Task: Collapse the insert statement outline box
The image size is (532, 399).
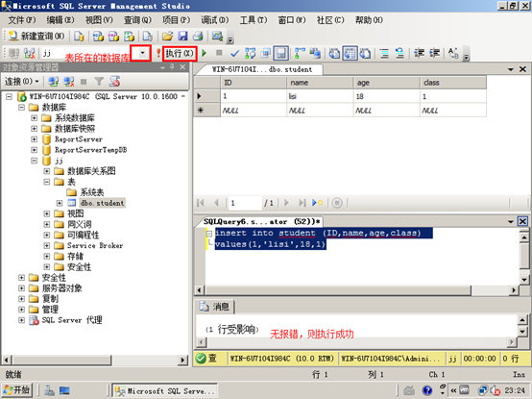Action: tap(209, 234)
